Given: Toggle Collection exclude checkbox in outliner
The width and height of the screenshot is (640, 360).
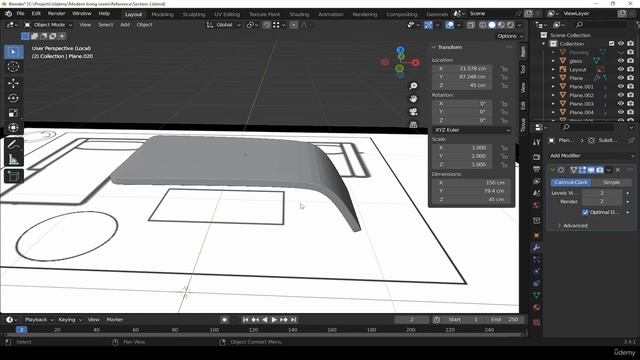Looking at the screenshot, I should point(611,44).
